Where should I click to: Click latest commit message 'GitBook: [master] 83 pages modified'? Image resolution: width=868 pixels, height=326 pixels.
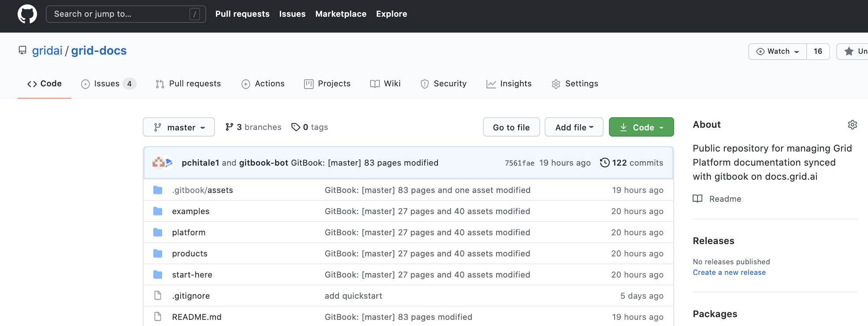[365, 163]
